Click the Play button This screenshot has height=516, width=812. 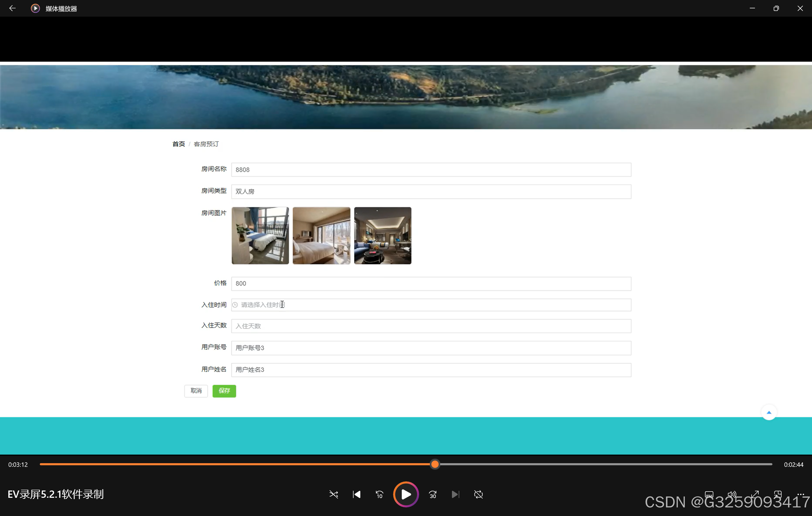click(x=406, y=494)
